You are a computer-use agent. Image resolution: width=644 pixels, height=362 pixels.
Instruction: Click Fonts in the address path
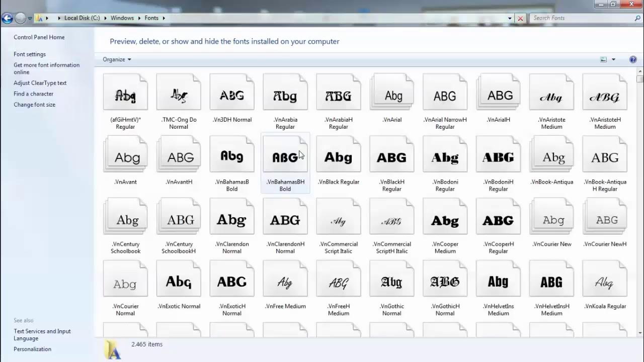click(x=151, y=18)
